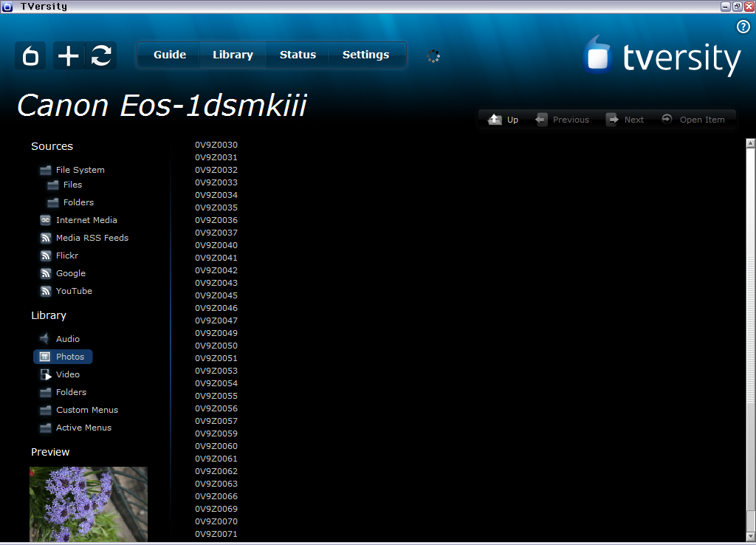This screenshot has height=545, width=756.
Task: Click the Next arrow icon
Action: click(x=612, y=119)
